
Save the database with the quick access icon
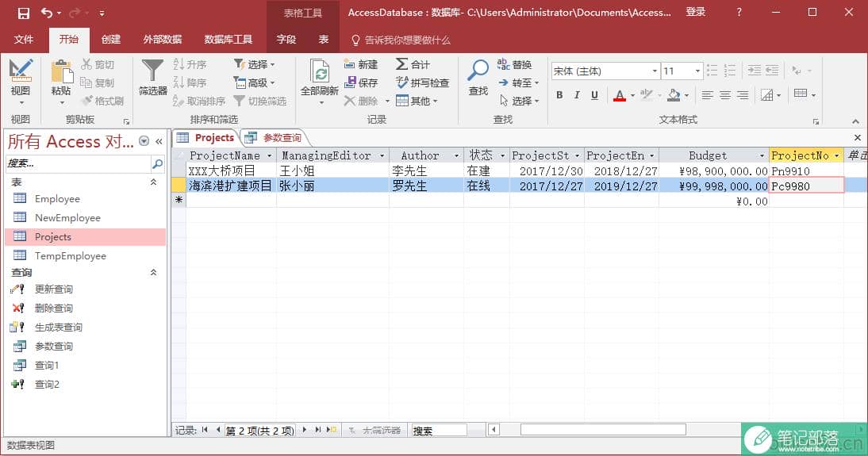pyautogui.click(x=23, y=13)
